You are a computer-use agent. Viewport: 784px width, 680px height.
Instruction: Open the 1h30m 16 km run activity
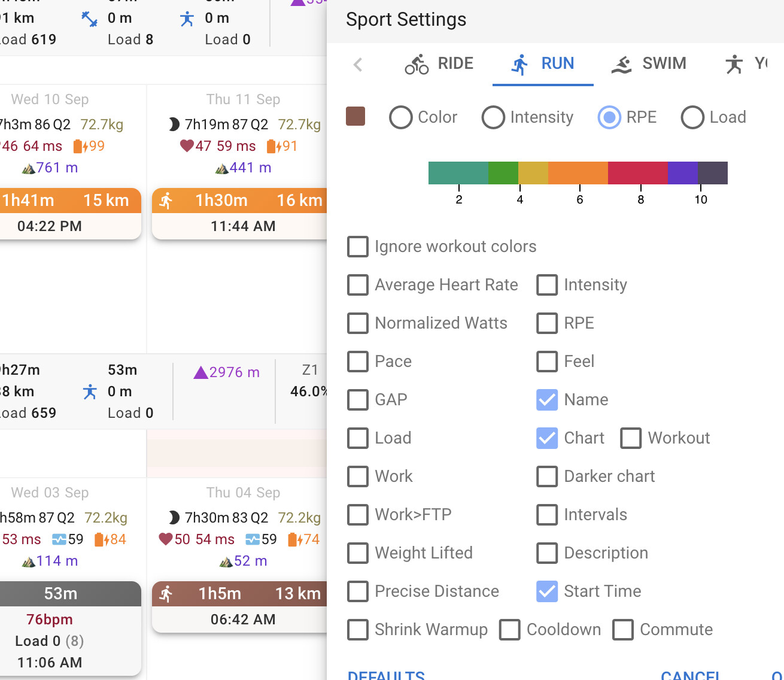239,214
